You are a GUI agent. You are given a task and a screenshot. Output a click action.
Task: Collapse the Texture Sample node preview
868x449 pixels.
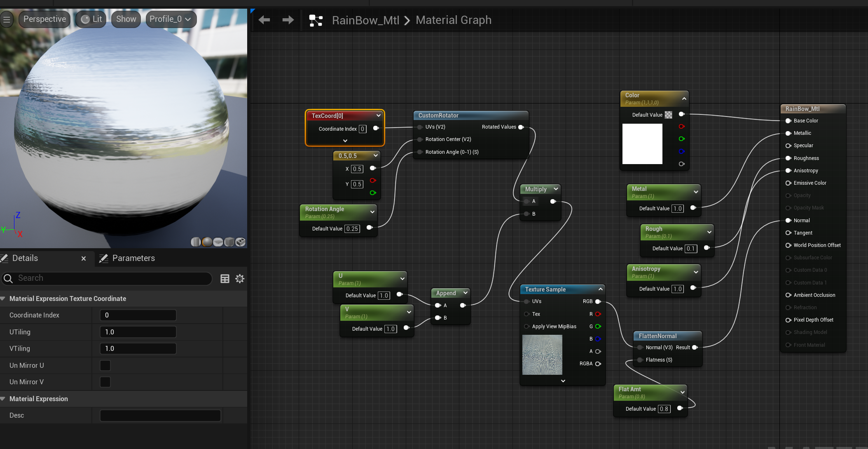pos(601,289)
